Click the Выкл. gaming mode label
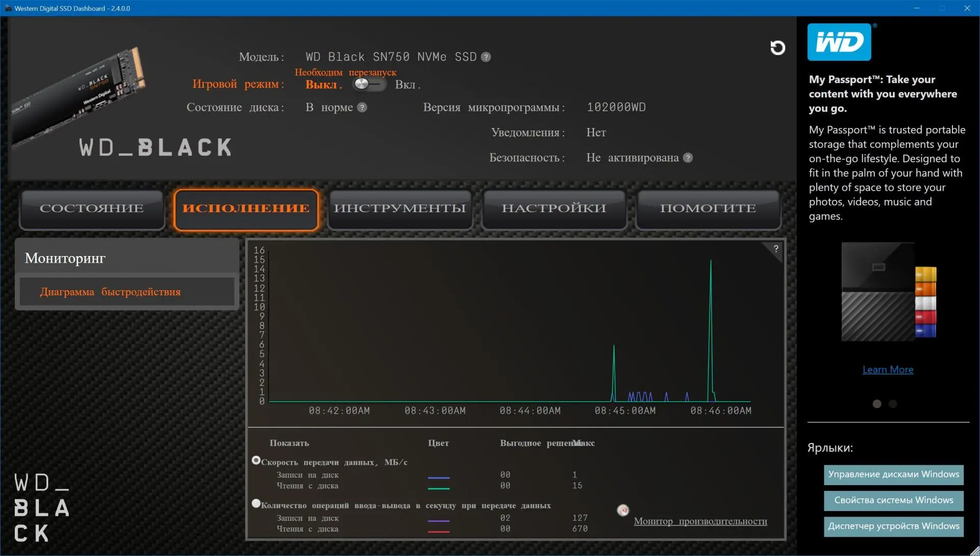This screenshot has height=556, width=980. [324, 85]
